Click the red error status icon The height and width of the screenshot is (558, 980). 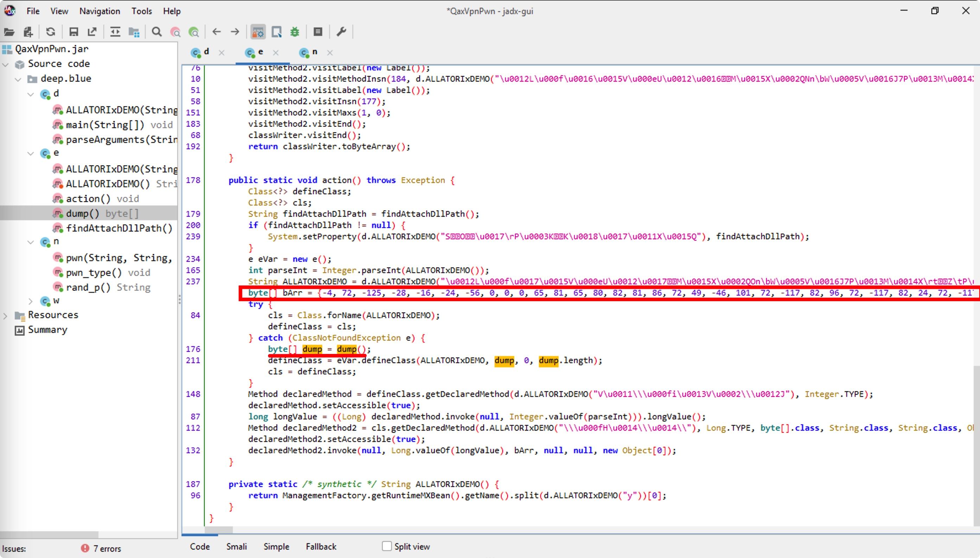click(85, 549)
